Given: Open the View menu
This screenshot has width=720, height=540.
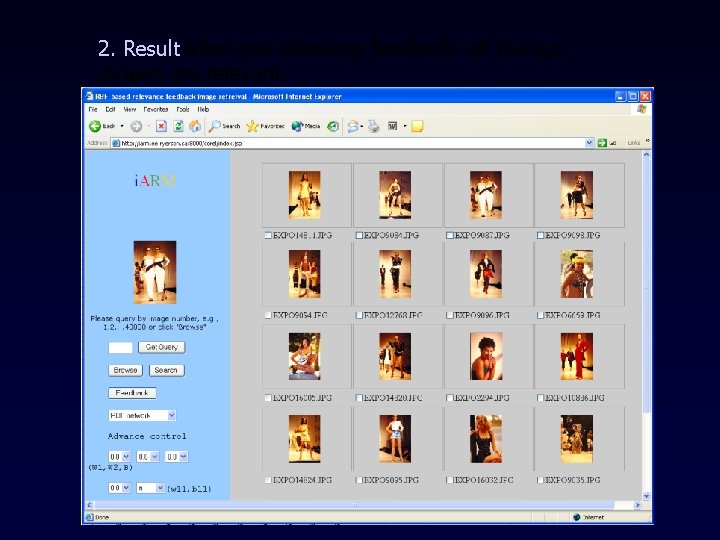Looking at the screenshot, I should [129, 109].
